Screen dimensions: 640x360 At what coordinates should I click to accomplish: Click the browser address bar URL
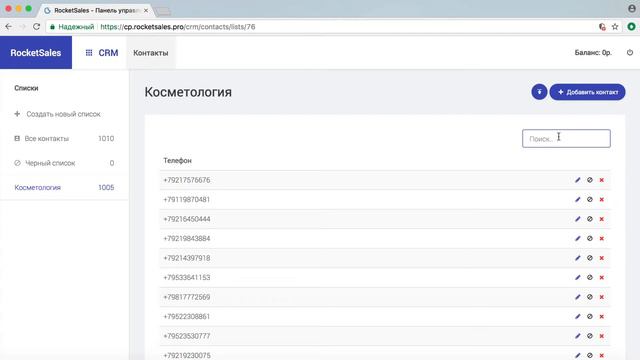(178, 27)
